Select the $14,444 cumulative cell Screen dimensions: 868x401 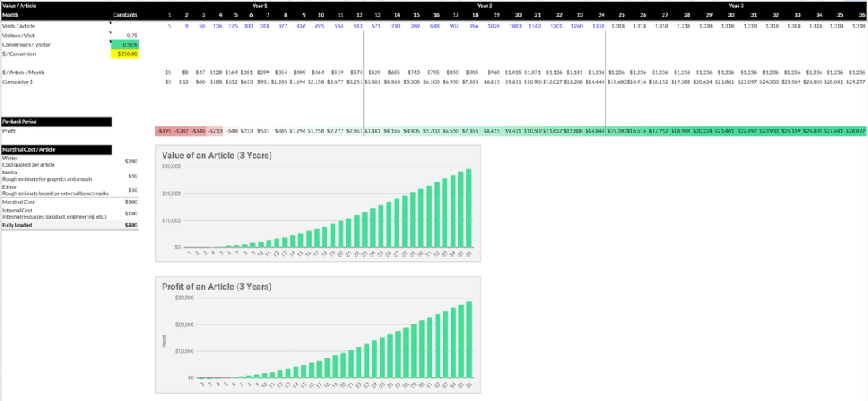[x=595, y=82]
